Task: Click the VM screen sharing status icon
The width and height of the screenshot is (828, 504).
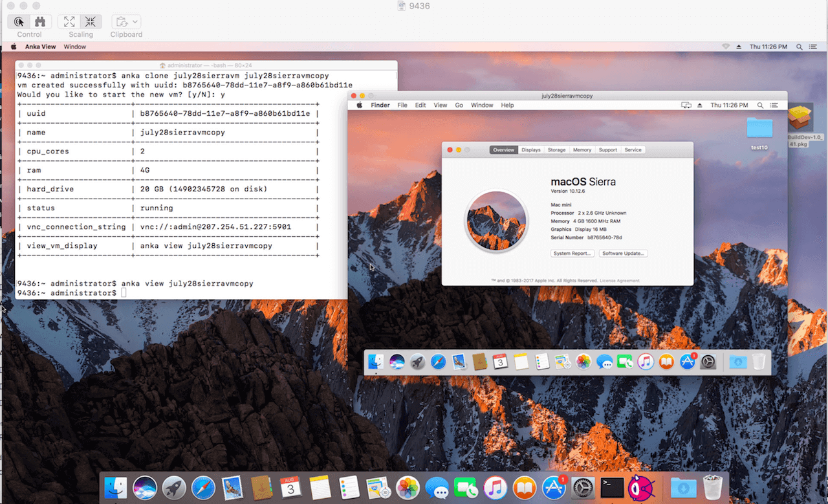Action: coord(687,105)
